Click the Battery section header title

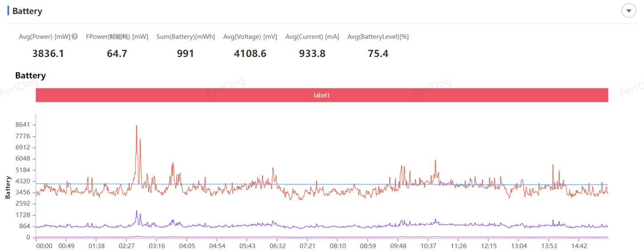27,11
